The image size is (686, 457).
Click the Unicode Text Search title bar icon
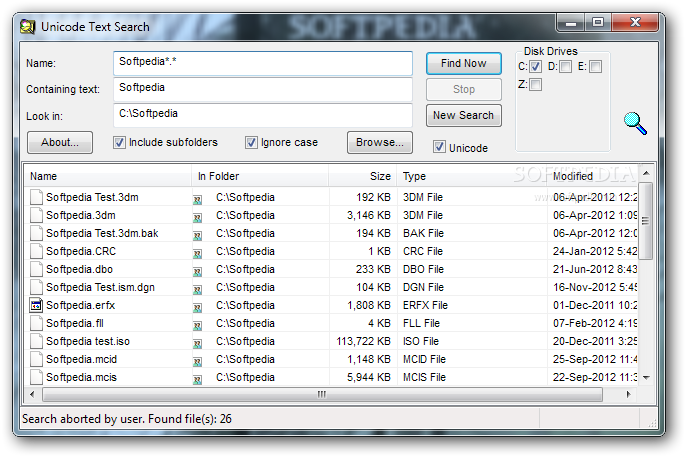coord(28,27)
